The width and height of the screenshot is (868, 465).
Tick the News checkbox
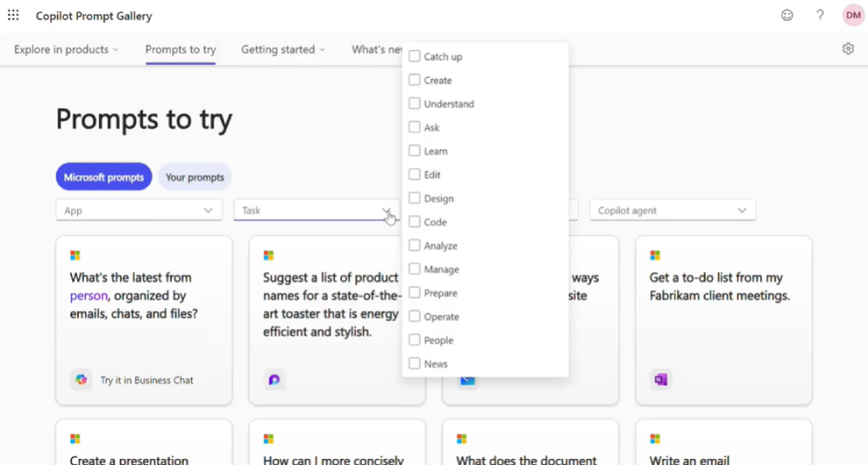point(414,363)
